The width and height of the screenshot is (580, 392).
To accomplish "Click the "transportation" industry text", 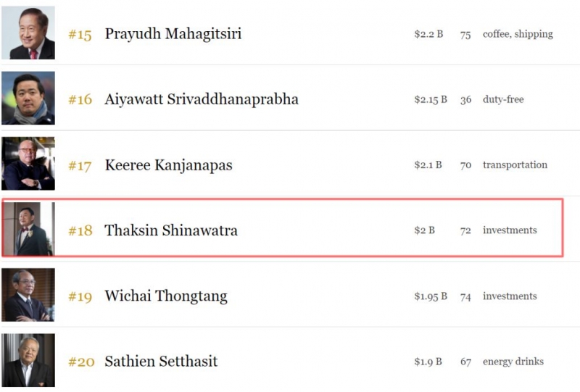I will pos(515,165).
